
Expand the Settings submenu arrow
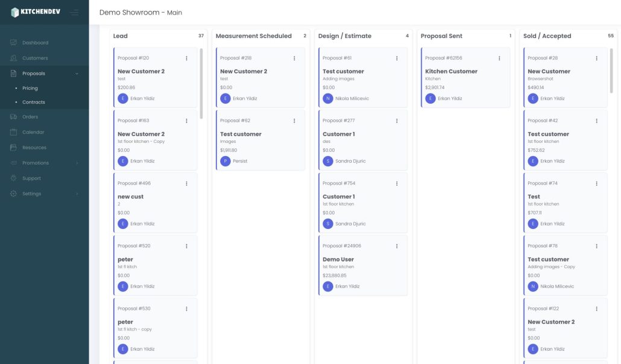77,193
